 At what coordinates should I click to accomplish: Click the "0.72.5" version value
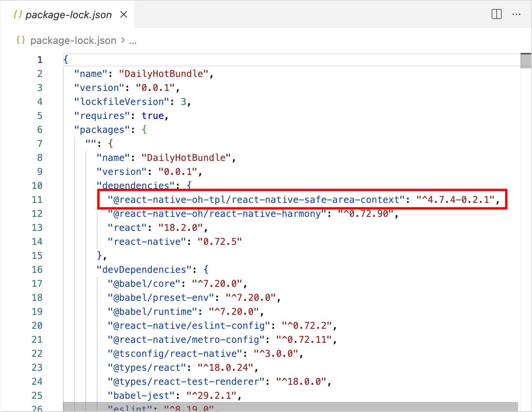(x=220, y=242)
